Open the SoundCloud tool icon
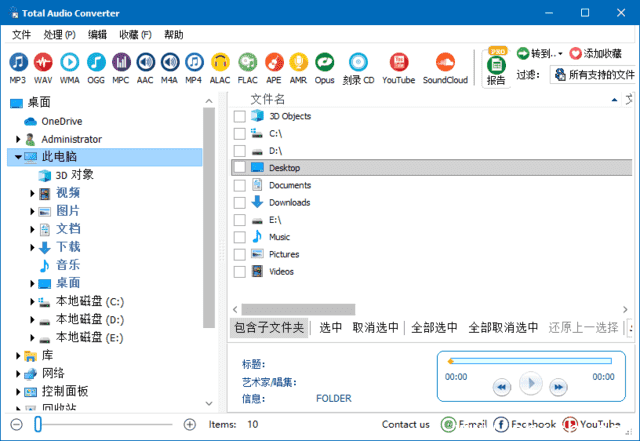Viewport: 640px width, 441px height. tap(445, 64)
